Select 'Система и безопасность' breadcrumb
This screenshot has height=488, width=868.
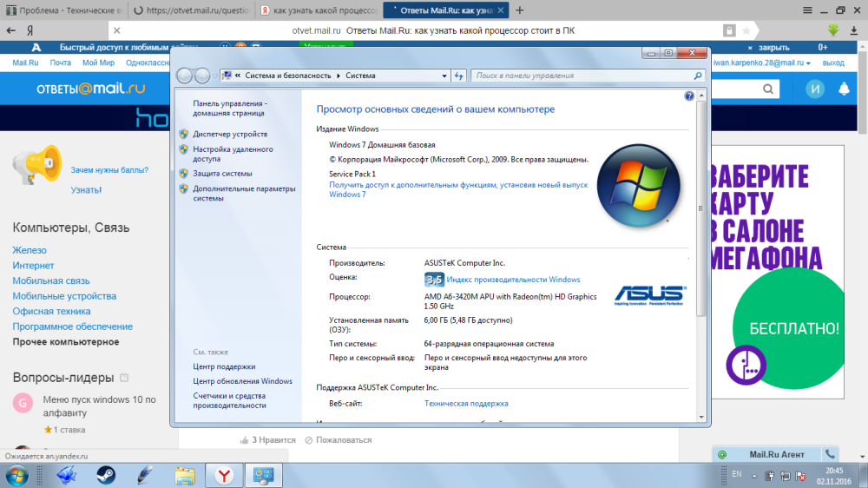click(x=288, y=76)
